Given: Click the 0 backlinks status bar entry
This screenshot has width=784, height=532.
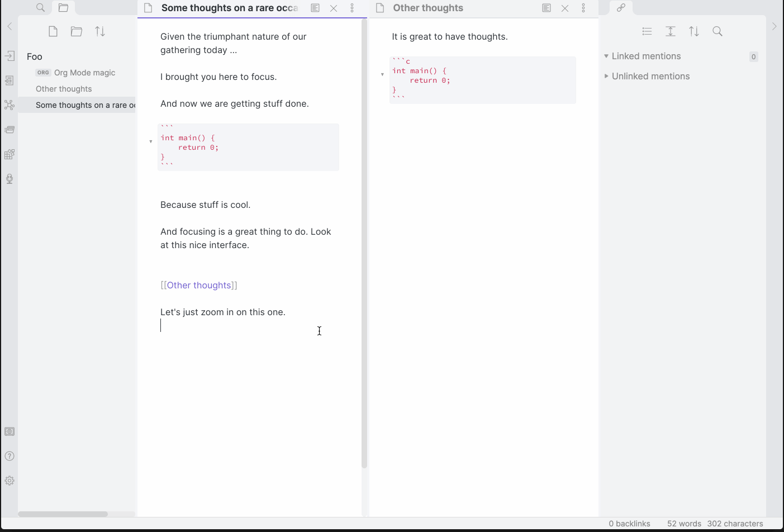Looking at the screenshot, I should [629, 524].
